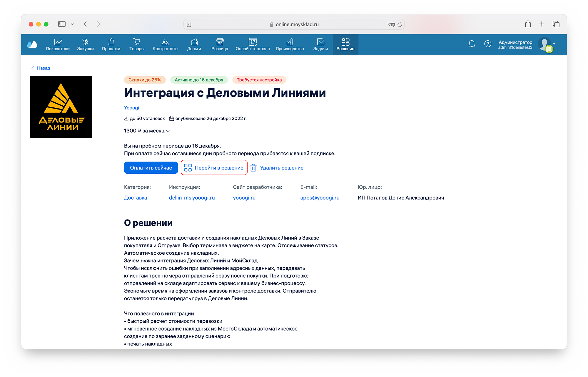Expand Safari sidebar options chevron
Screen dimensions: 588x377
[72, 24]
